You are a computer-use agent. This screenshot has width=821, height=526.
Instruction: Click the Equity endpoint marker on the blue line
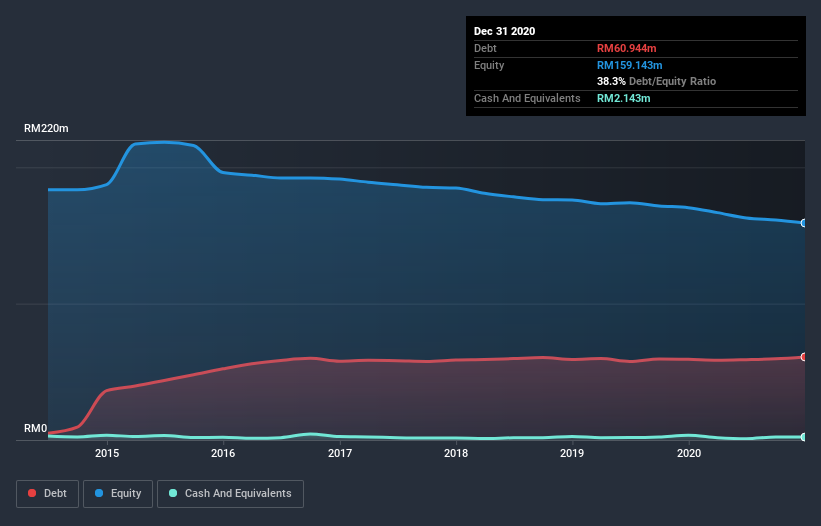click(x=804, y=223)
